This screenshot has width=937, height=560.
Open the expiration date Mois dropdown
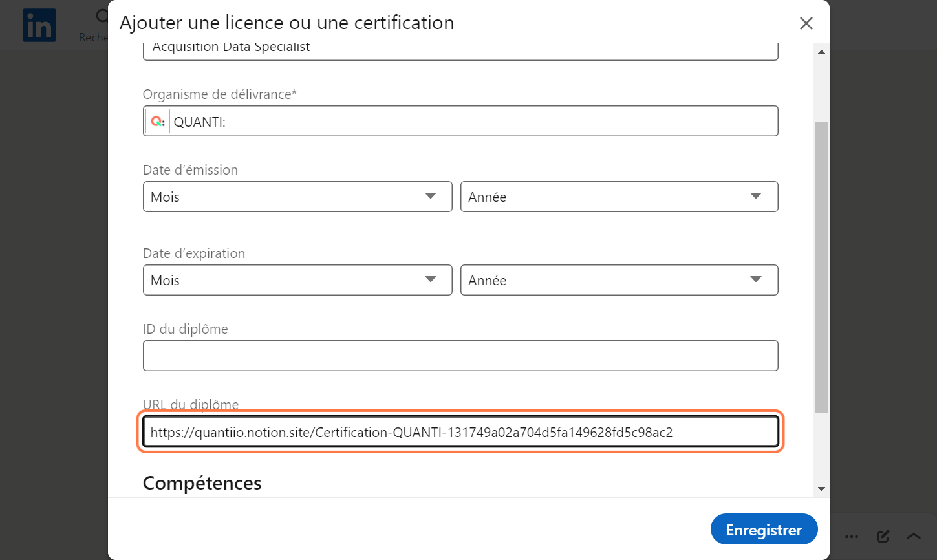297,280
